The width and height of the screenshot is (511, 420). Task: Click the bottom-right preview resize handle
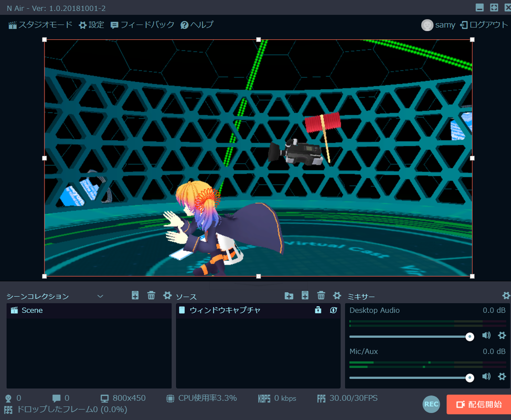472,276
